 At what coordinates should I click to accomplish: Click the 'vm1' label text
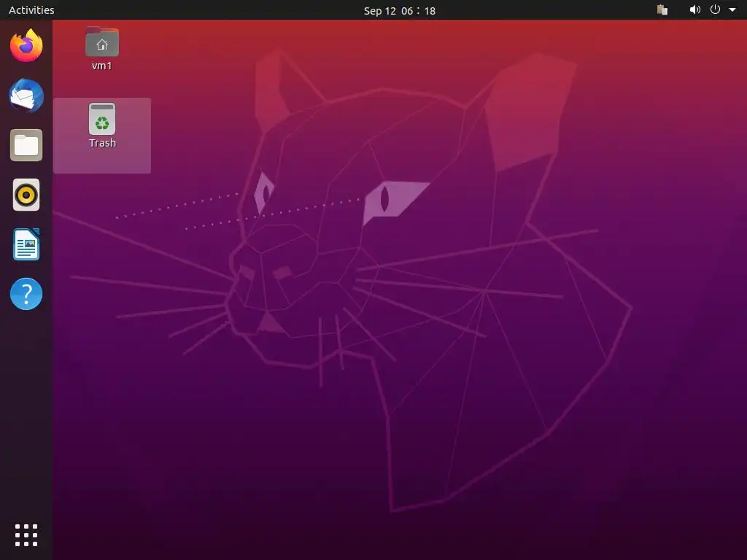pyautogui.click(x=102, y=66)
